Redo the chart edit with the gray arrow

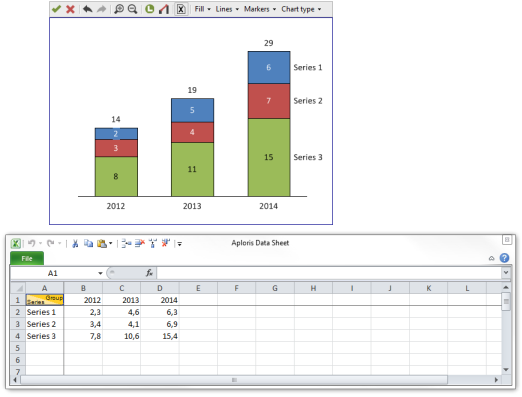pos(101,9)
